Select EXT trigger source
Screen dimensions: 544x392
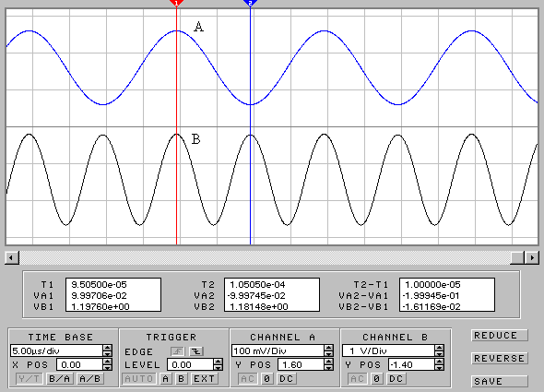205,378
